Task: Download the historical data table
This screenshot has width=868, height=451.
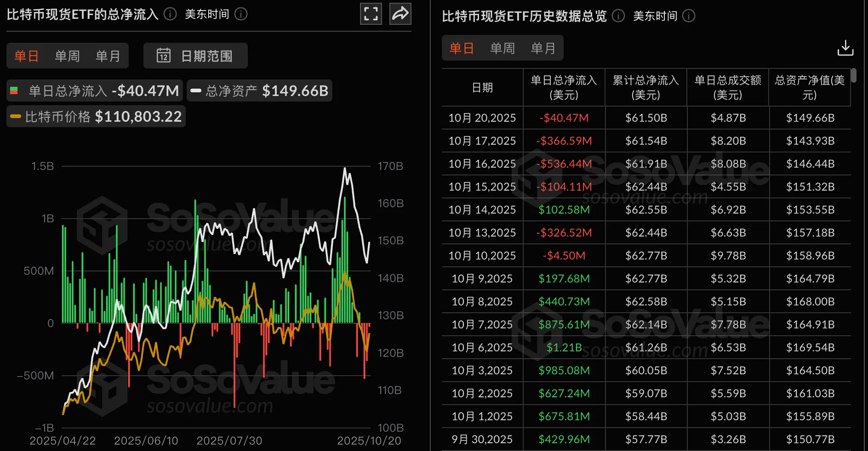Action: click(x=845, y=48)
